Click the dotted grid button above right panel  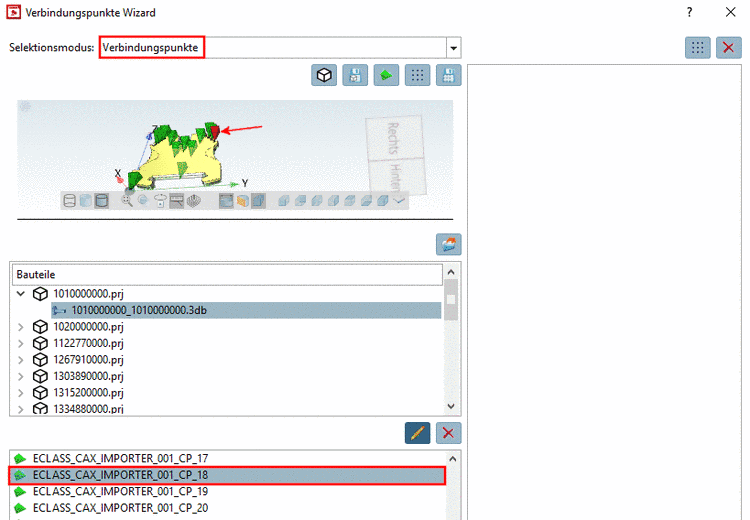point(697,47)
